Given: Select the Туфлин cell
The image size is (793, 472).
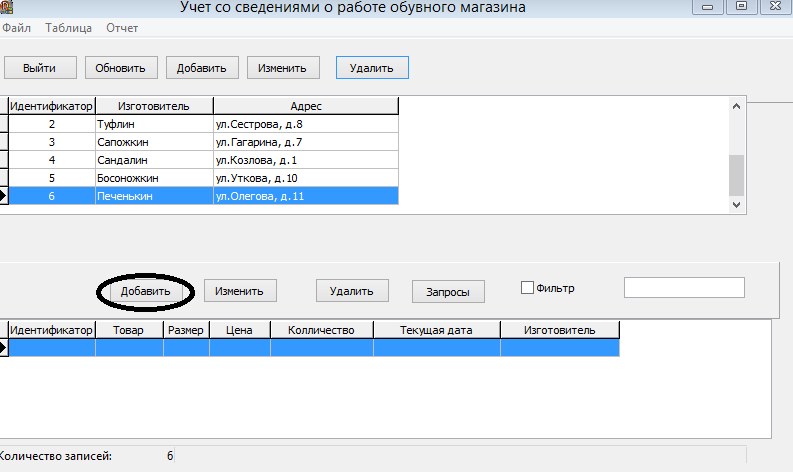Looking at the screenshot, I should 154,124.
